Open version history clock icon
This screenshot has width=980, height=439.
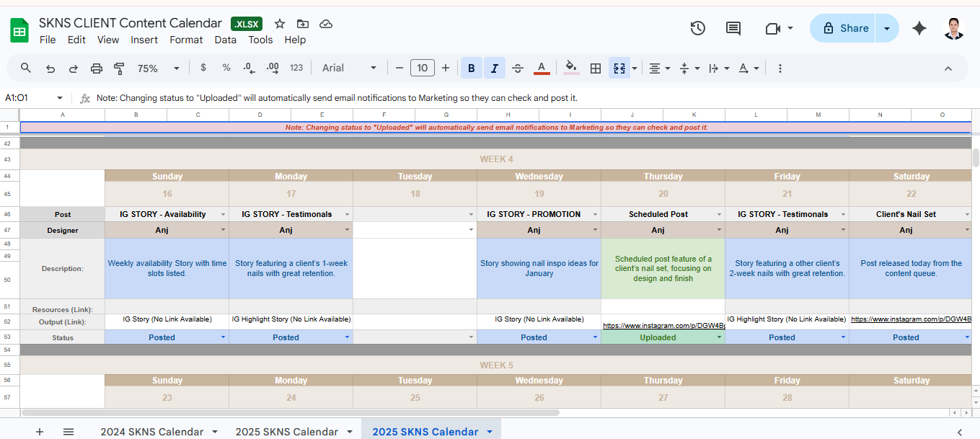click(697, 28)
